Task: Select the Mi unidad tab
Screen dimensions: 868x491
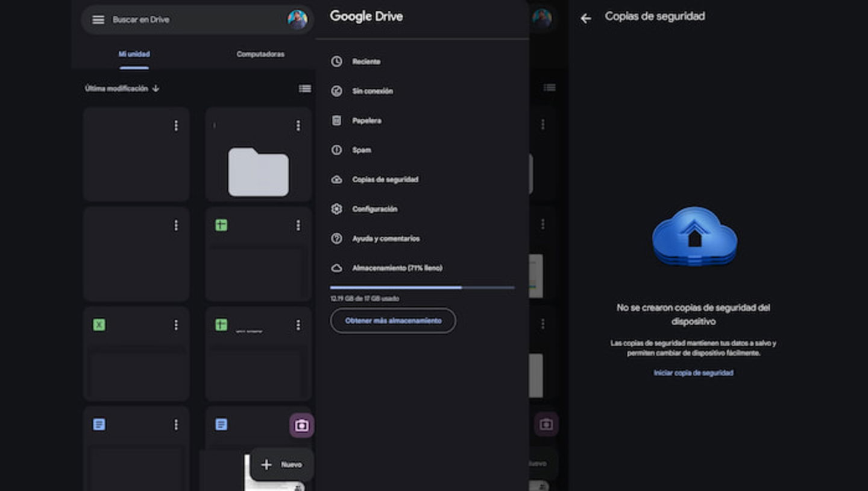Action: tap(134, 54)
